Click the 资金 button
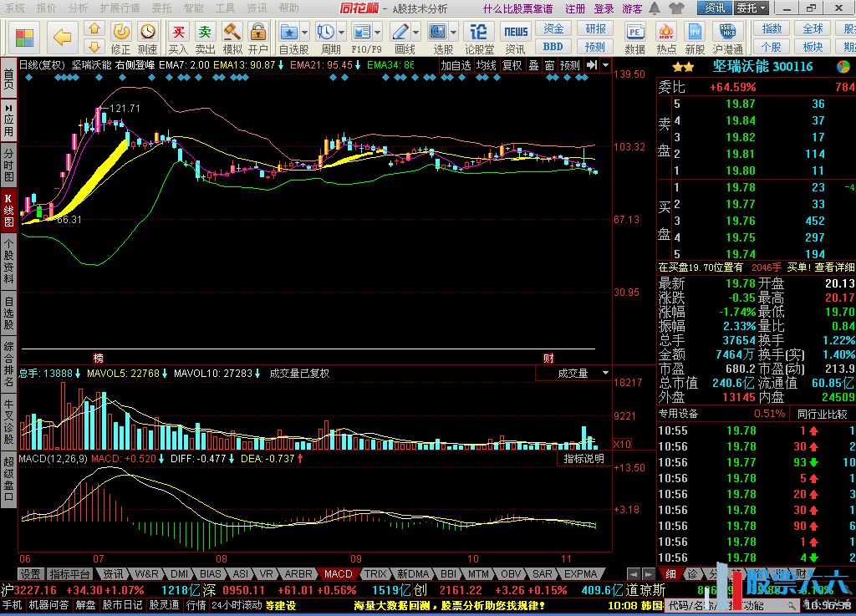 [x=553, y=29]
